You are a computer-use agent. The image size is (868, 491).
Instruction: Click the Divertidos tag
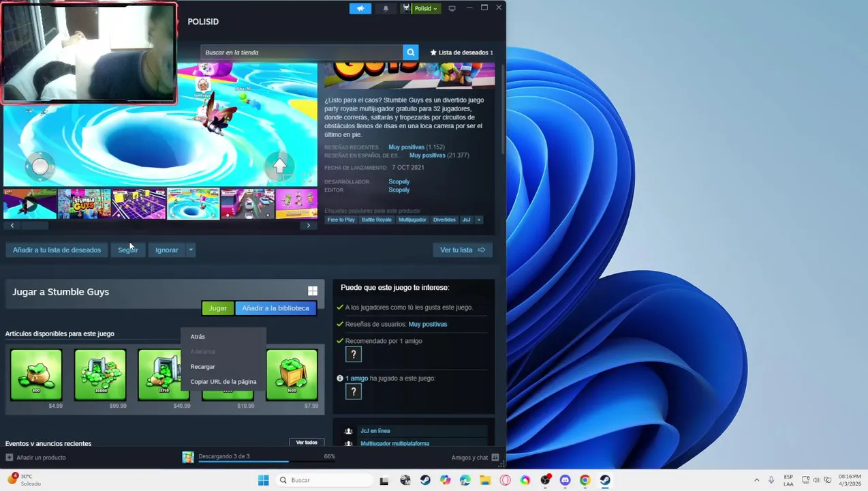coord(444,220)
